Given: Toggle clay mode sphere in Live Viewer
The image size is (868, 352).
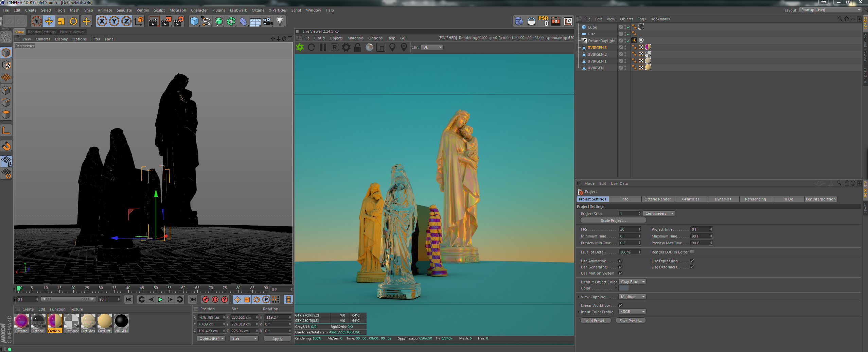Looking at the screenshot, I should click(369, 47).
